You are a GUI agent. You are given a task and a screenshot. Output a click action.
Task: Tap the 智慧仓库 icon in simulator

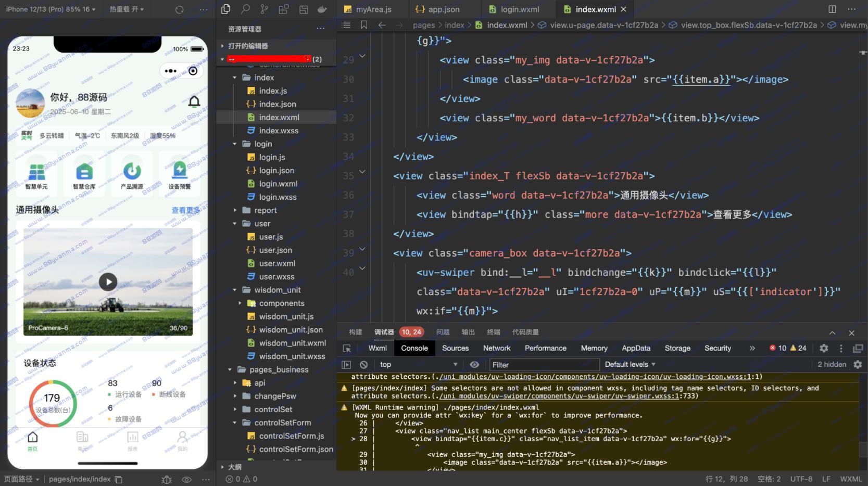[x=84, y=171]
